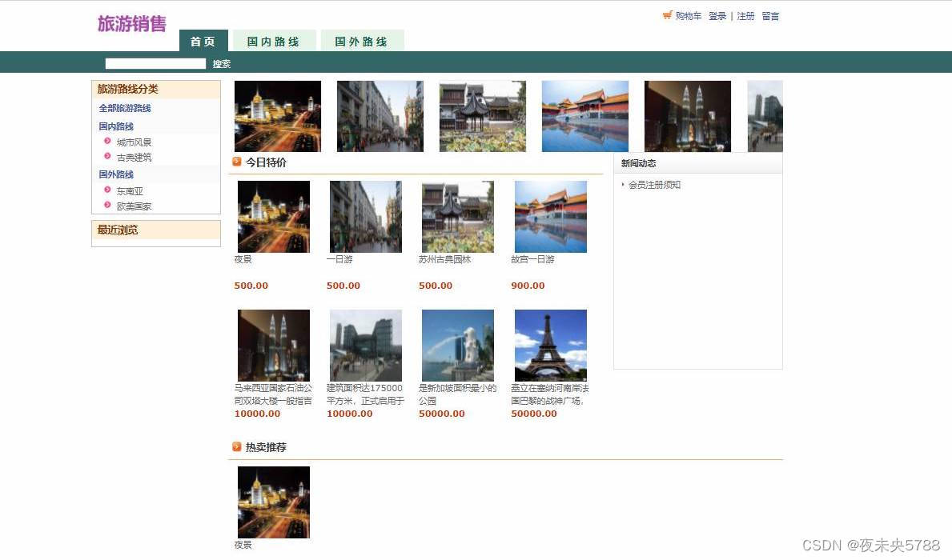Click the bullet icon beside 东南亚
The image size is (952, 560).
pyautogui.click(x=107, y=190)
